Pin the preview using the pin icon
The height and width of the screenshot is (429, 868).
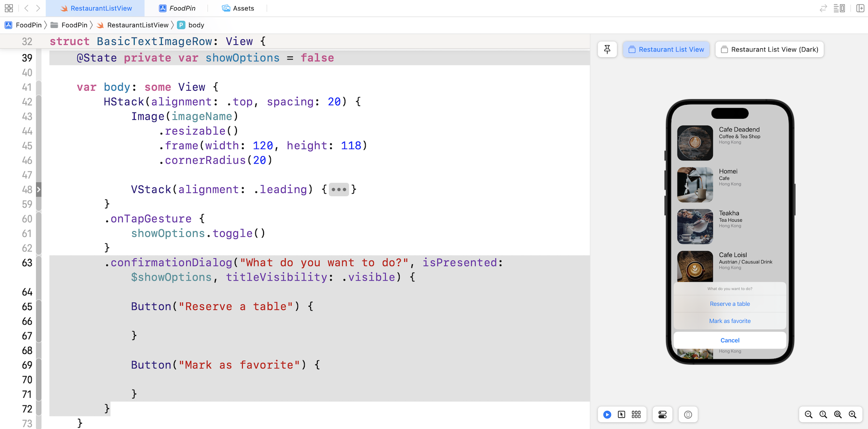coord(607,50)
